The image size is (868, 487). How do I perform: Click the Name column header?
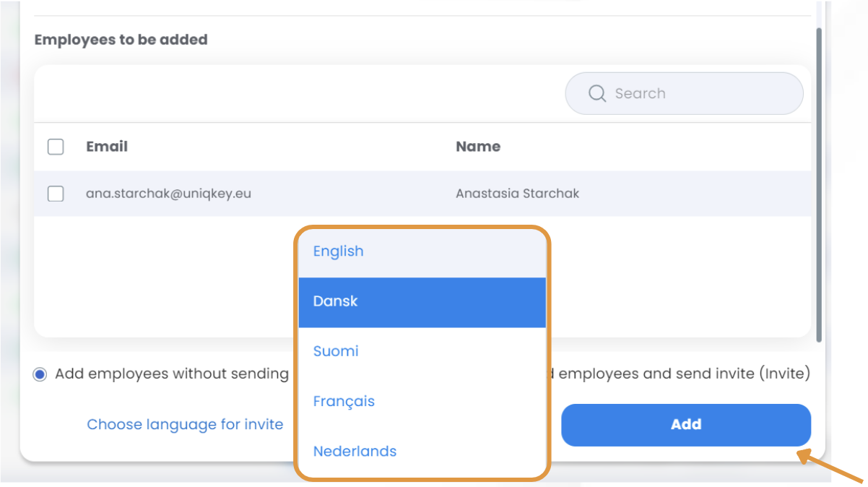[x=478, y=147]
